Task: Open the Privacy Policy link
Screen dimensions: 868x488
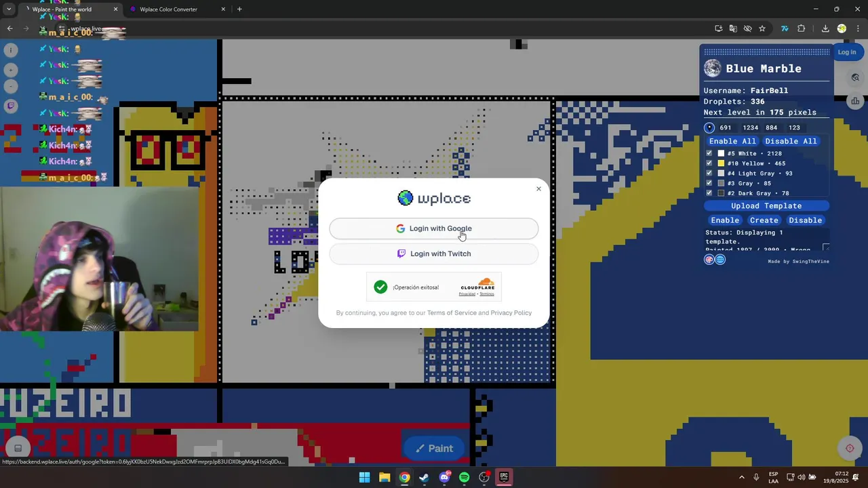Action: tap(511, 313)
